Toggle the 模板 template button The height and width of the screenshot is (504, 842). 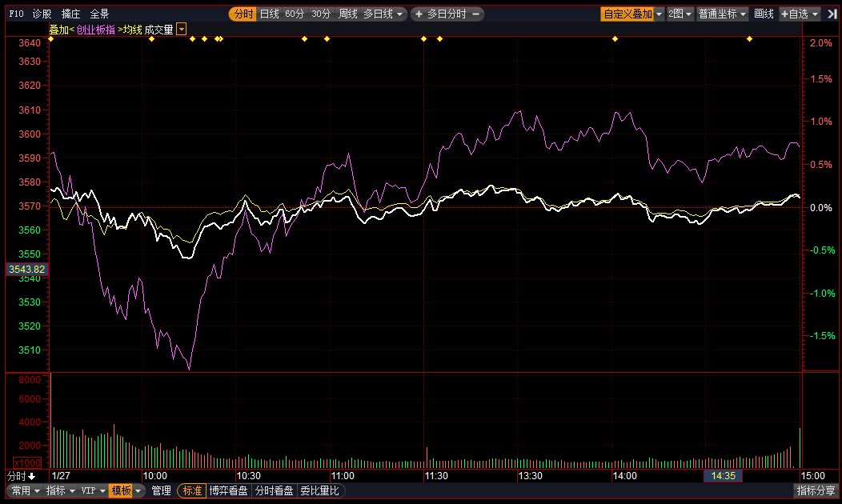coord(121,490)
